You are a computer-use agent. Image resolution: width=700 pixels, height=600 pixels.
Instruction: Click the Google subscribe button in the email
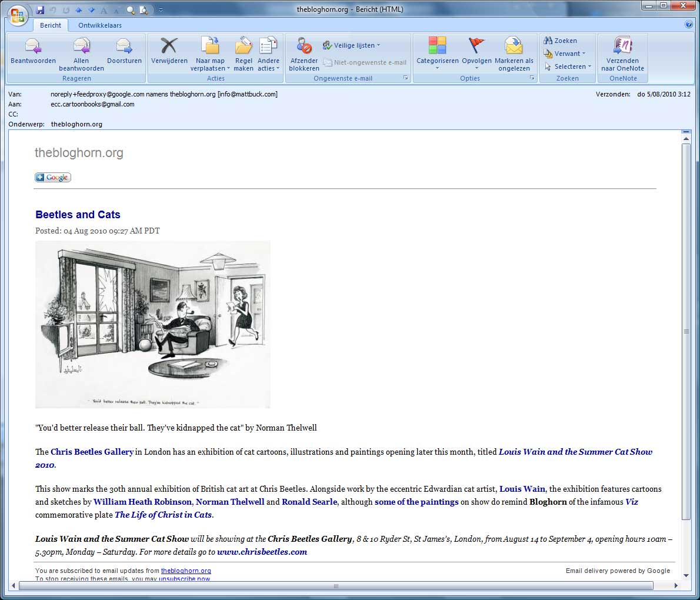coord(52,177)
